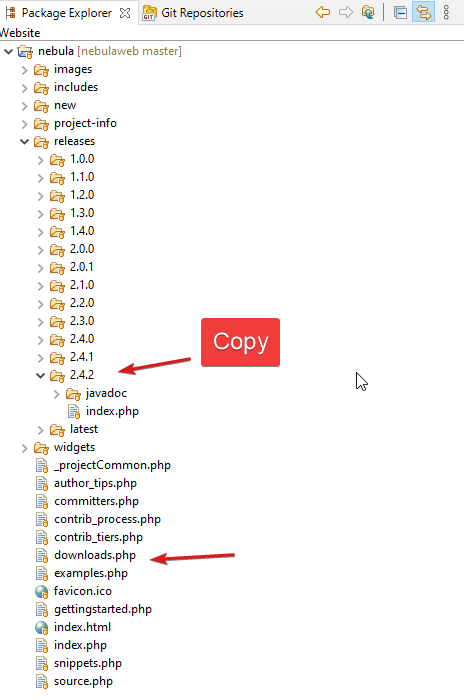The image size is (464, 700).
Task: Collapse the nebula project root
Action: (8, 51)
